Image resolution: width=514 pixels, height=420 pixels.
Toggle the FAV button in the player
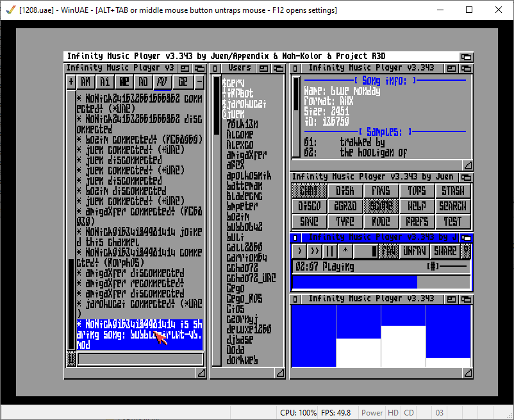pyautogui.click(x=388, y=251)
